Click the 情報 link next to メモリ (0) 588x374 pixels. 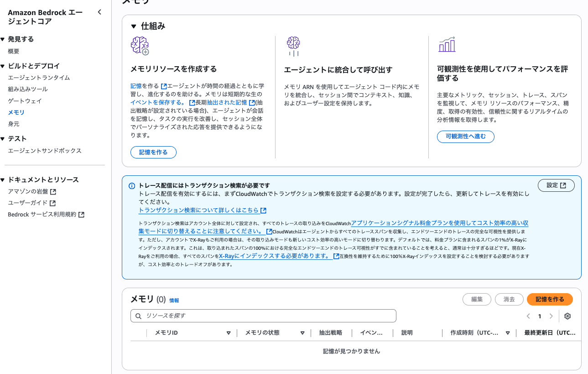click(x=174, y=300)
